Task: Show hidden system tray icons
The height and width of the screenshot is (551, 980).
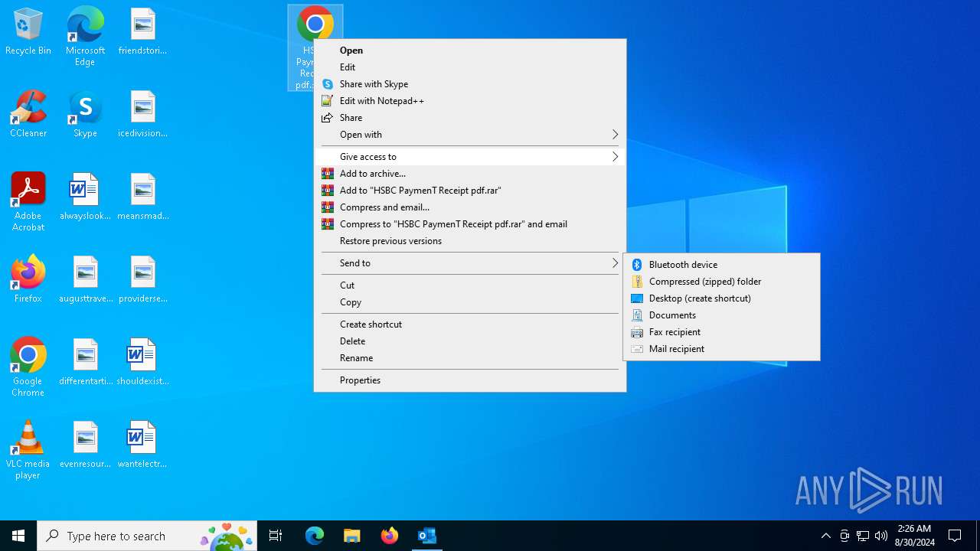Action: (x=825, y=536)
